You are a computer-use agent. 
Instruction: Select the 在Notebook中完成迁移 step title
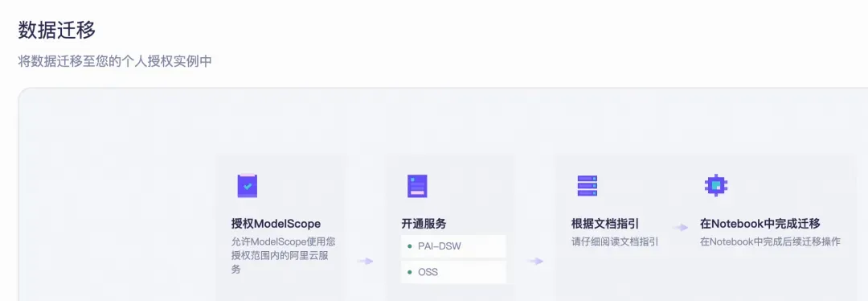760,224
